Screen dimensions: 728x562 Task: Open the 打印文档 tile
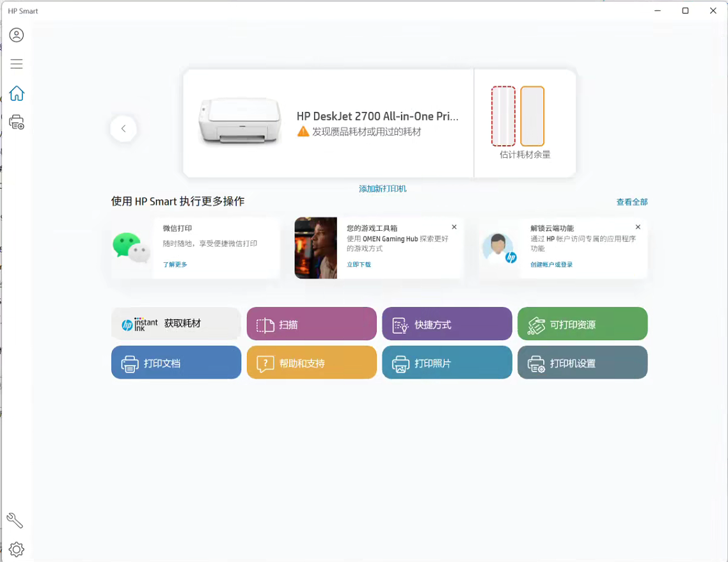click(177, 363)
